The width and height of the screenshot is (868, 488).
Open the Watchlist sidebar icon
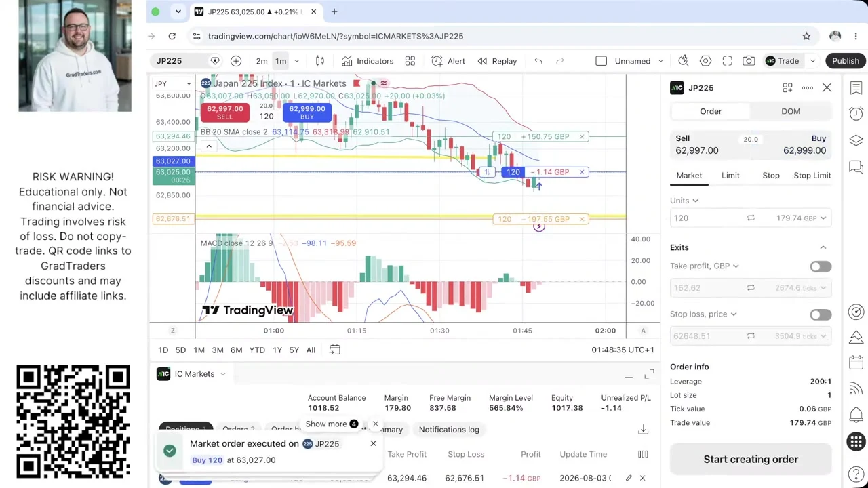856,87
